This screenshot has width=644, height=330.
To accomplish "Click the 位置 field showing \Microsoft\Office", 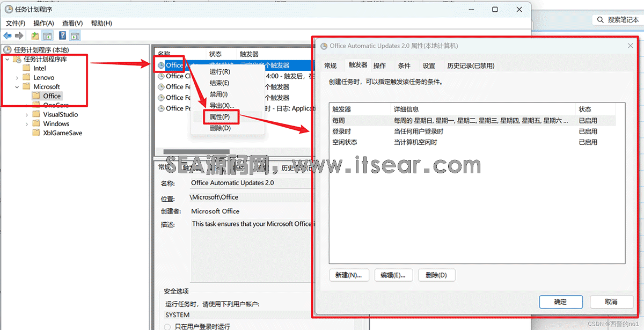I will point(251,197).
